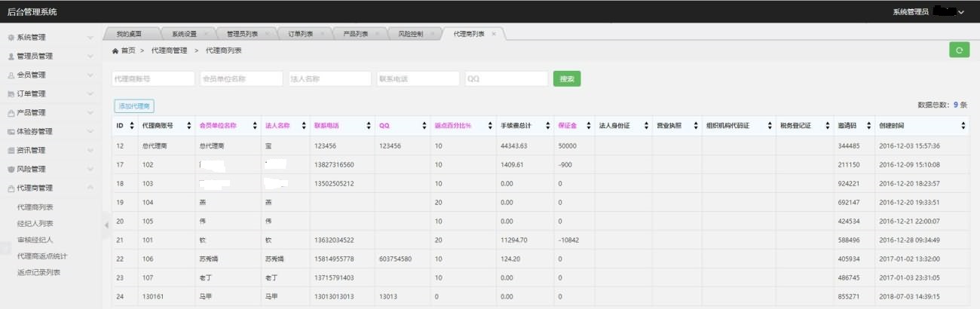The width and height of the screenshot is (980, 309).
Task: Sort by 保证金 column arrows
Action: (x=588, y=125)
